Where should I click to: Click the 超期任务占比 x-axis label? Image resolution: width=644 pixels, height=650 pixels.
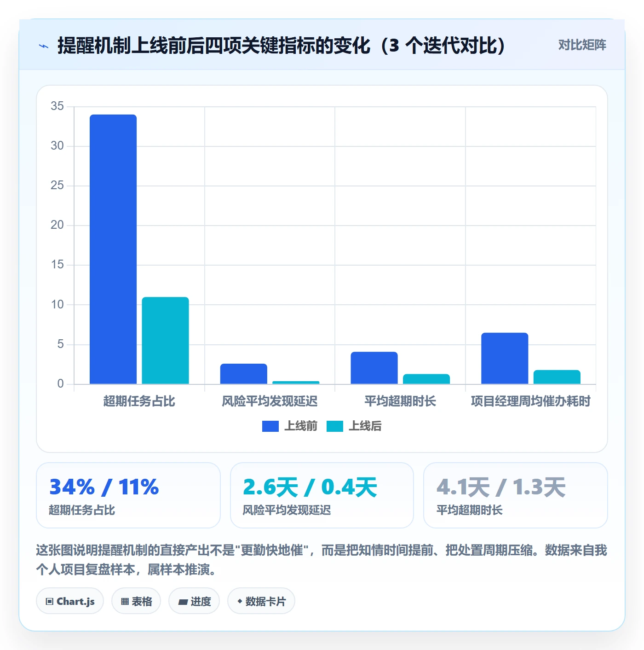click(139, 401)
